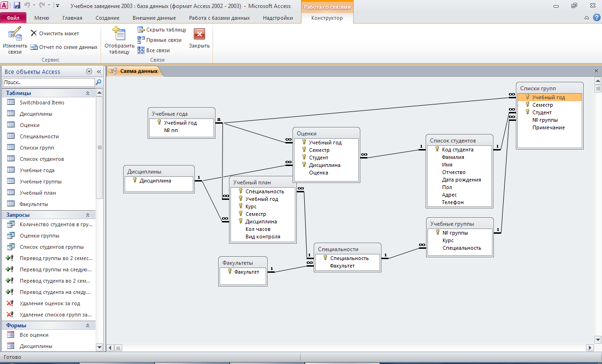Collapse the ribbon with the caret icon
The width and height of the screenshot is (602, 364).
[586, 18]
